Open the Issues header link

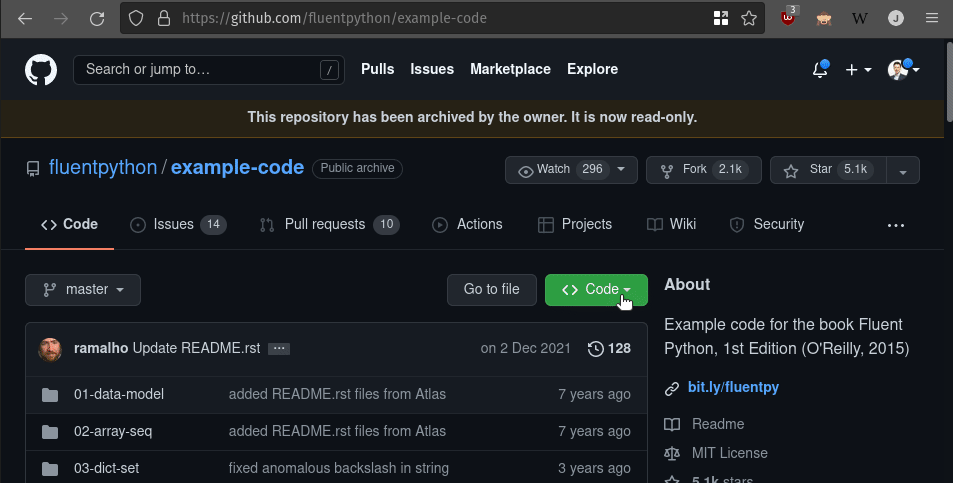(x=432, y=69)
